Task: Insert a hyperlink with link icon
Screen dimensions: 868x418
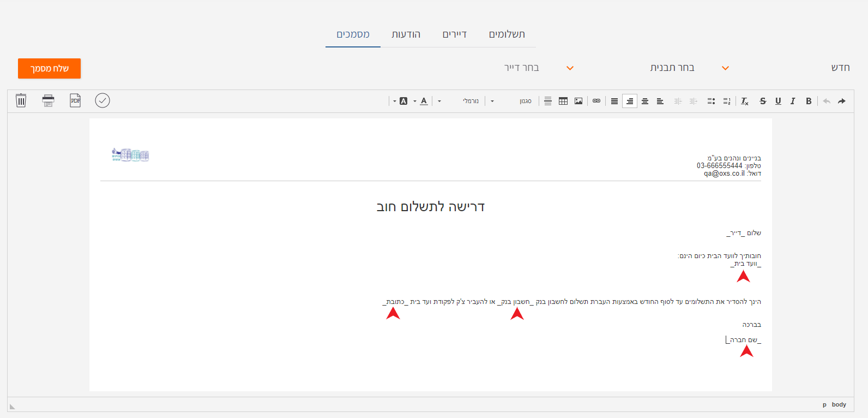Action: [x=596, y=101]
